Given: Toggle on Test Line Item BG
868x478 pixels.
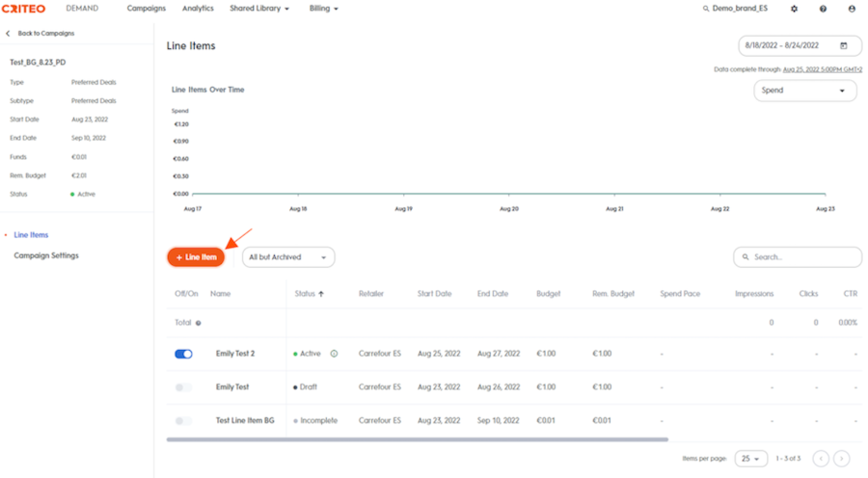Looking at the screenshot, I should tap(184, 421).
